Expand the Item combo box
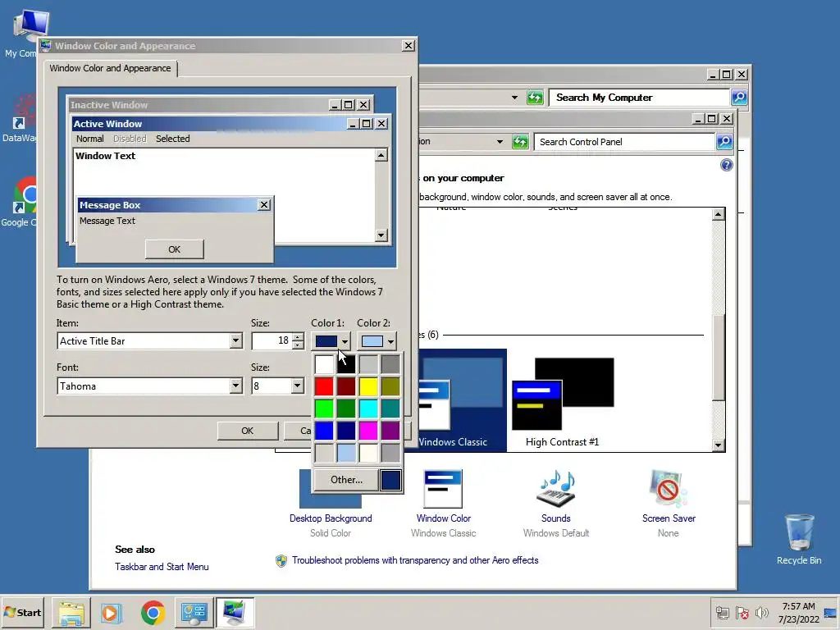 (x=235, y=341)
